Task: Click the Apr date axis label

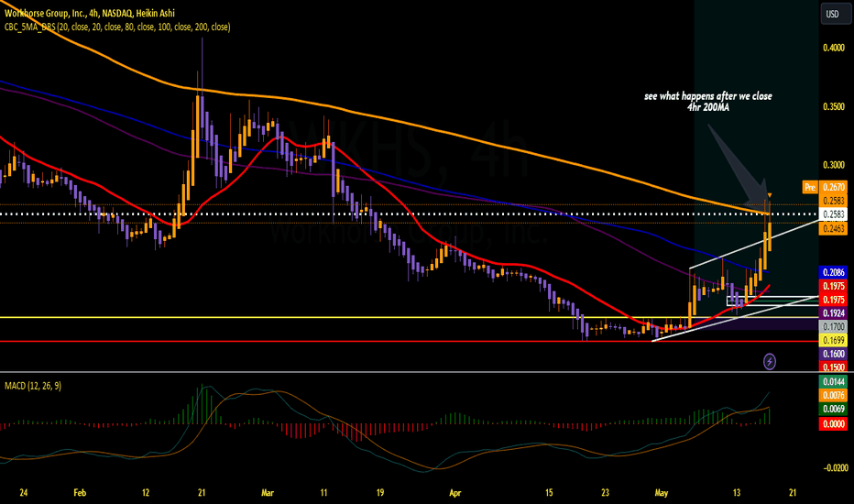Action: click(454, 493)
